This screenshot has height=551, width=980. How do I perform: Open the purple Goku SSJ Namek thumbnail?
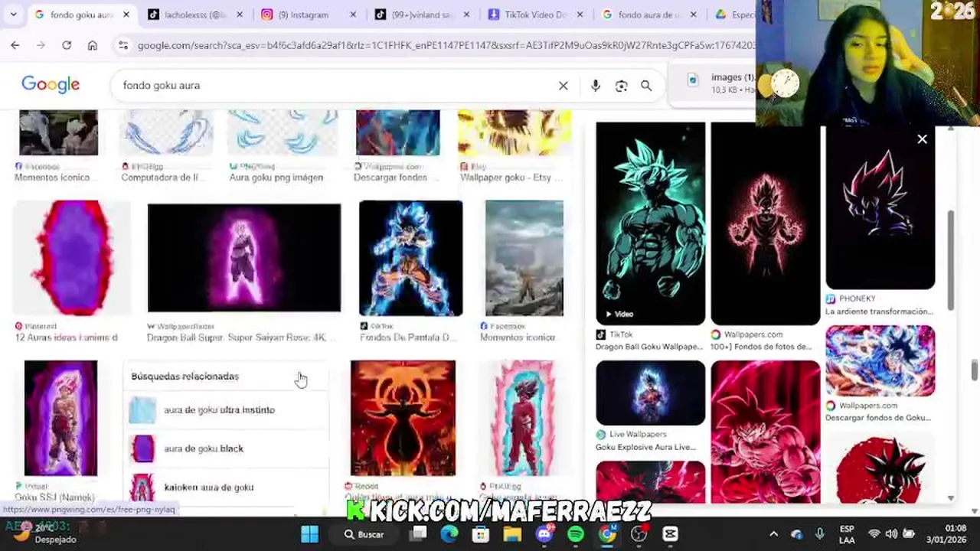coord(60,418)
